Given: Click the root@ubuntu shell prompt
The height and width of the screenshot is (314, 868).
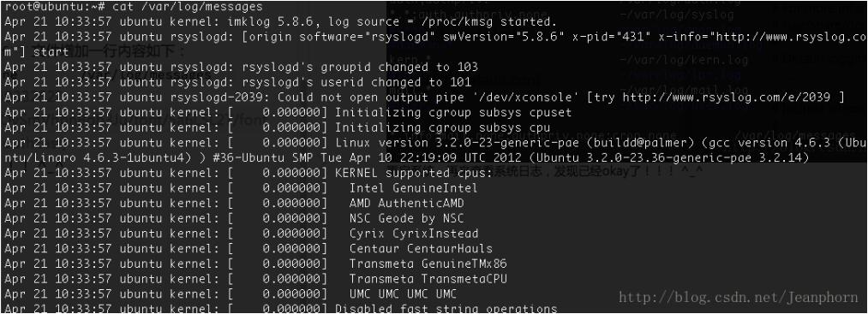Looking at the screenshot, I should (x=55, y=7).
